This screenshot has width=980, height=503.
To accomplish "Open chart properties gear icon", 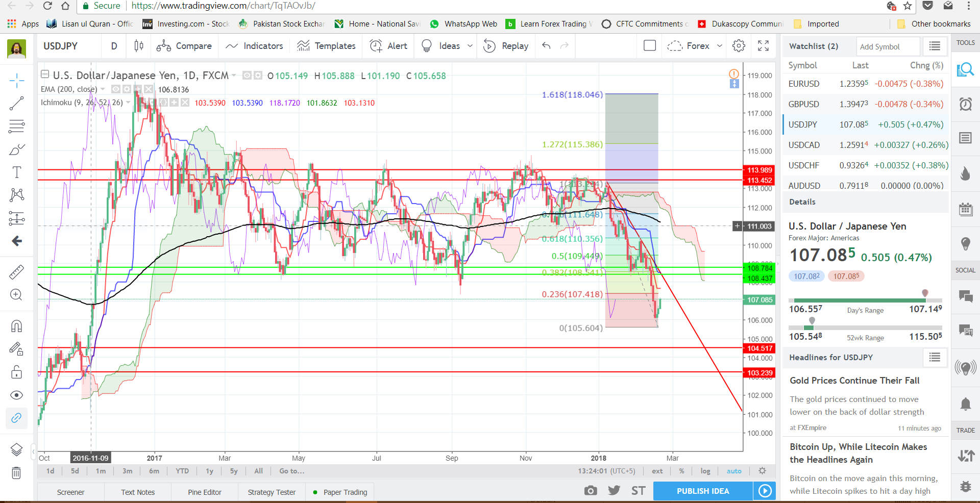I will click(x=739, y=46).
